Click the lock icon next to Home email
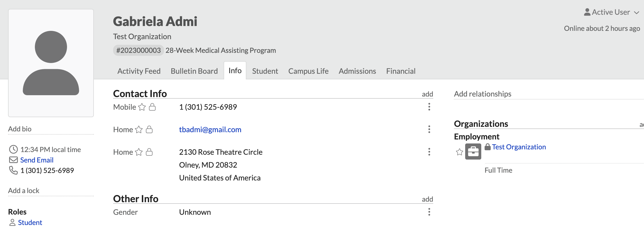Image resolution: width=644 pixels, height=229 pixels. coord(149,130)
